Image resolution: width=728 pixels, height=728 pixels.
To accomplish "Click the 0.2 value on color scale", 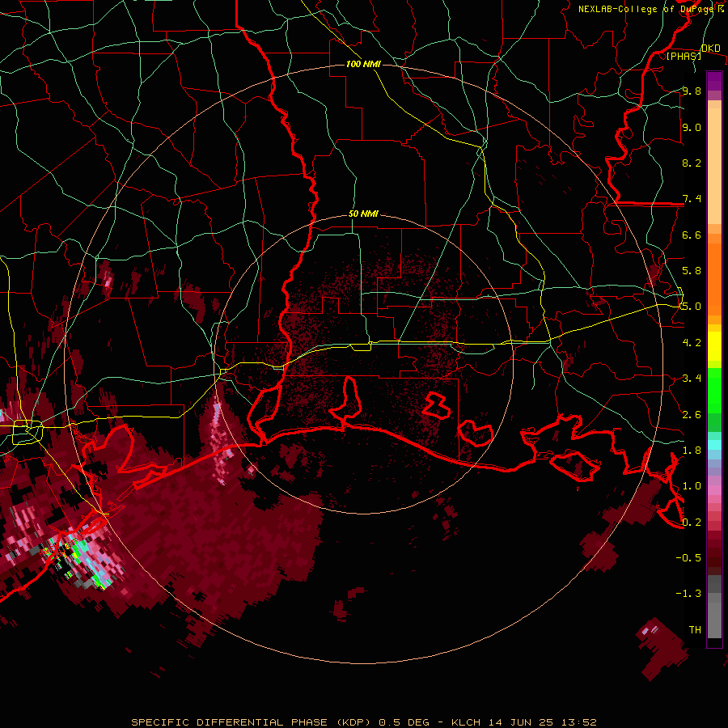I will click(x=692, y=523).
